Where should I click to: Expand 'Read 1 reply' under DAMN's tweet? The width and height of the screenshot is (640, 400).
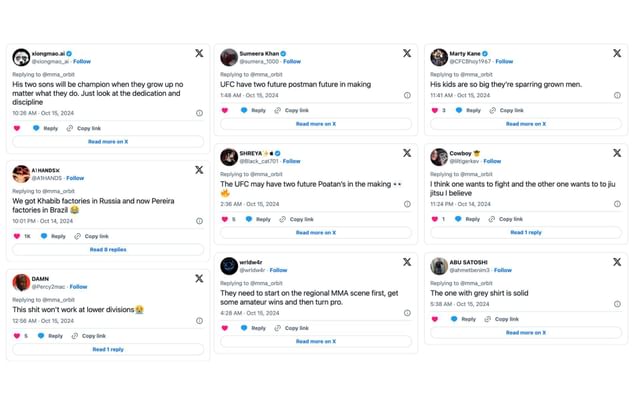(x=108, y=350)
